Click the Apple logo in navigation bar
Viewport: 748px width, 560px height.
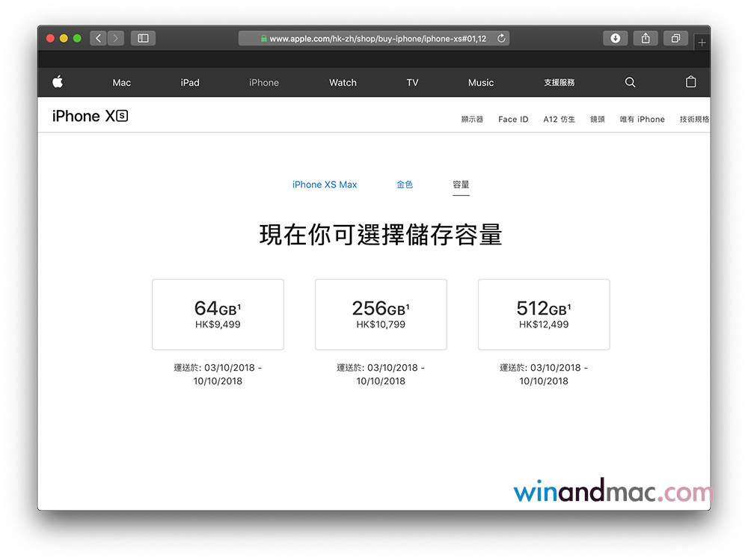(58, 82)
